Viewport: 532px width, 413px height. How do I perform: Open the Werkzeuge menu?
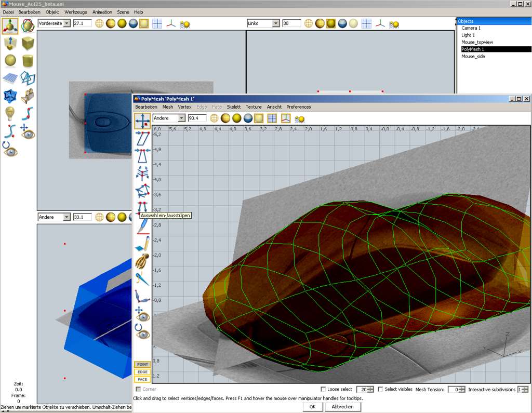[x=76, y=12]
